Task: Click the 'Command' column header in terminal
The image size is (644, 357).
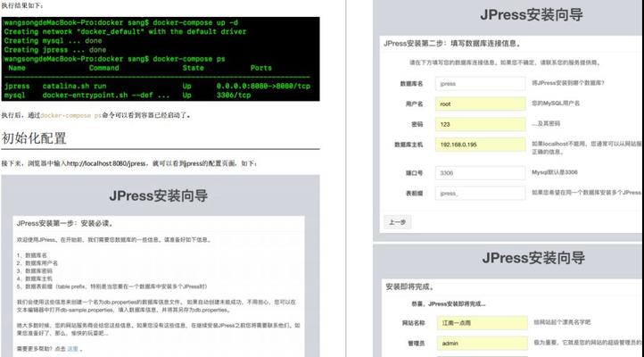Action: tap(103, 68)
